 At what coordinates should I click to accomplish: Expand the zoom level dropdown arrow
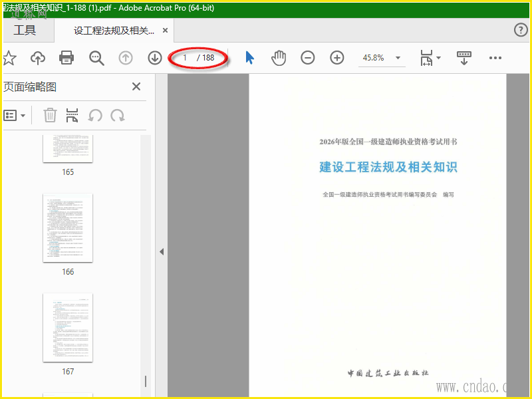tap(398, 58)
